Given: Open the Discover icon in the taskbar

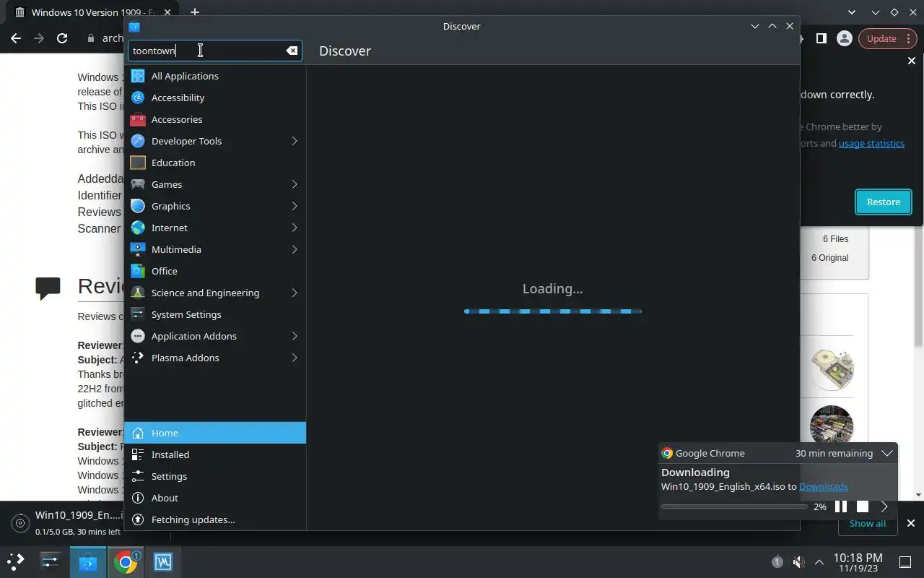Looking at the screenshot, I should [87, 561].
